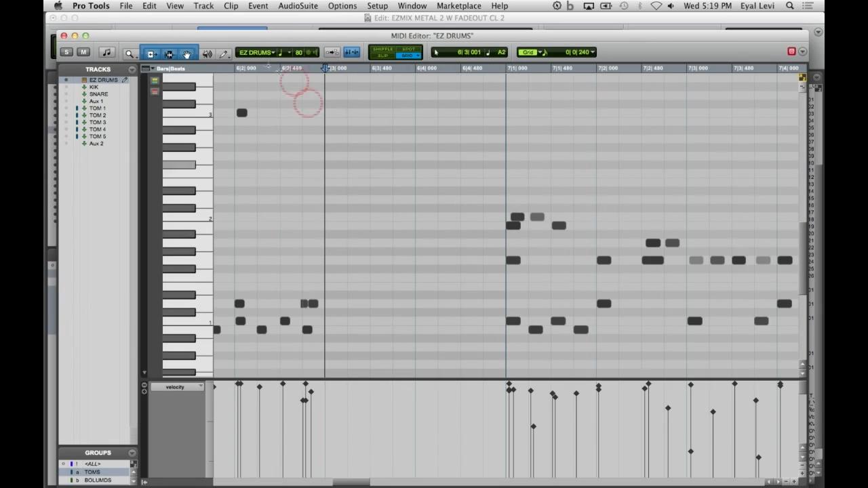This screenshot has height=488, width=868.
Task: Open the Event menu
Action: (258, 5)
